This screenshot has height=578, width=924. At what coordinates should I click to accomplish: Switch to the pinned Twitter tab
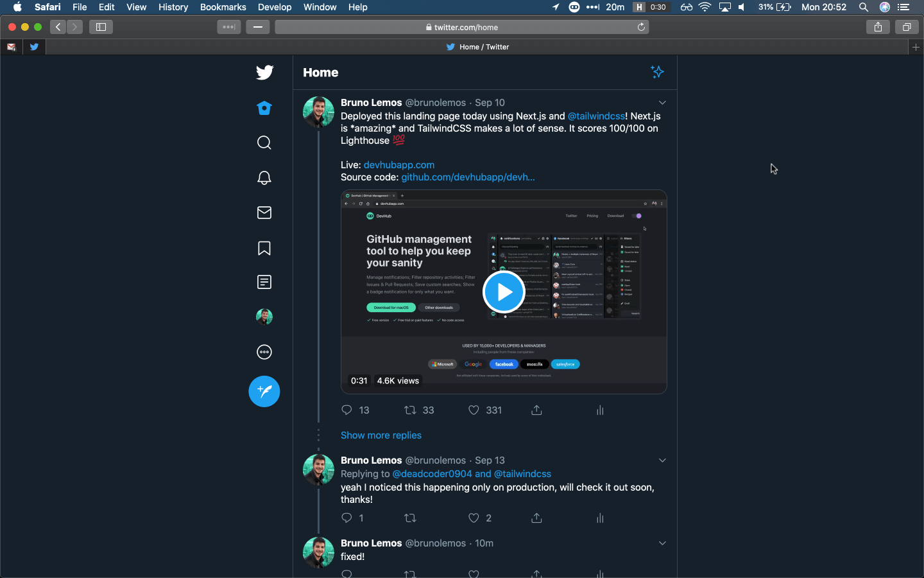coord(35,47)
